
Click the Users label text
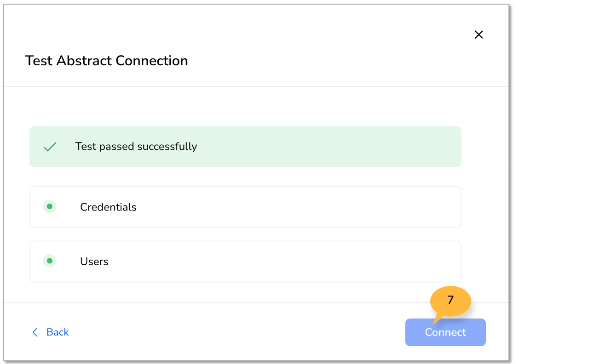[x=94, y=262]
